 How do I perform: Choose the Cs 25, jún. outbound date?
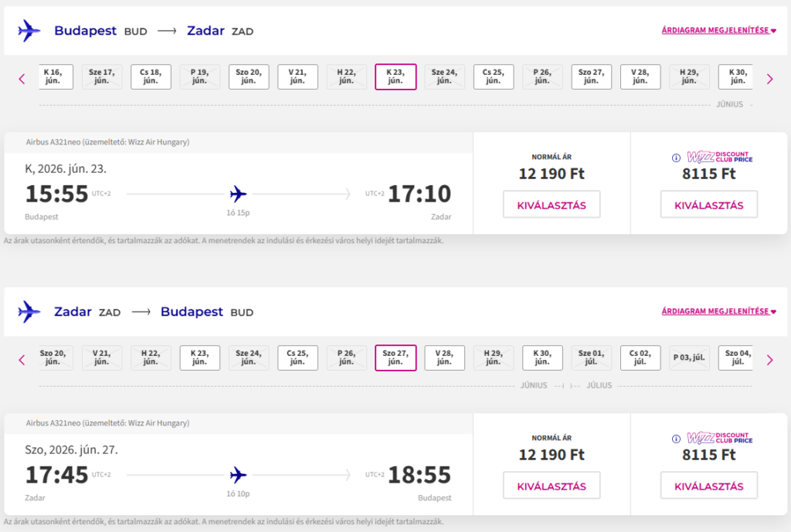[x=493, y=76]
